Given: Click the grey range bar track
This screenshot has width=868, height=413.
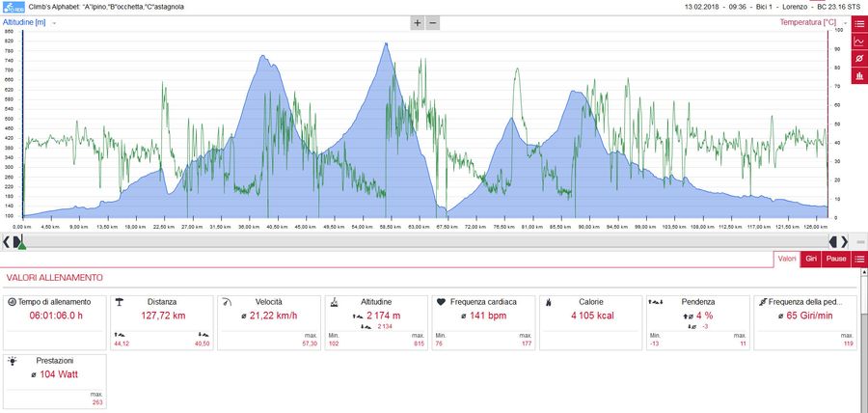Looking at the screenshot, I should [424, 241].
